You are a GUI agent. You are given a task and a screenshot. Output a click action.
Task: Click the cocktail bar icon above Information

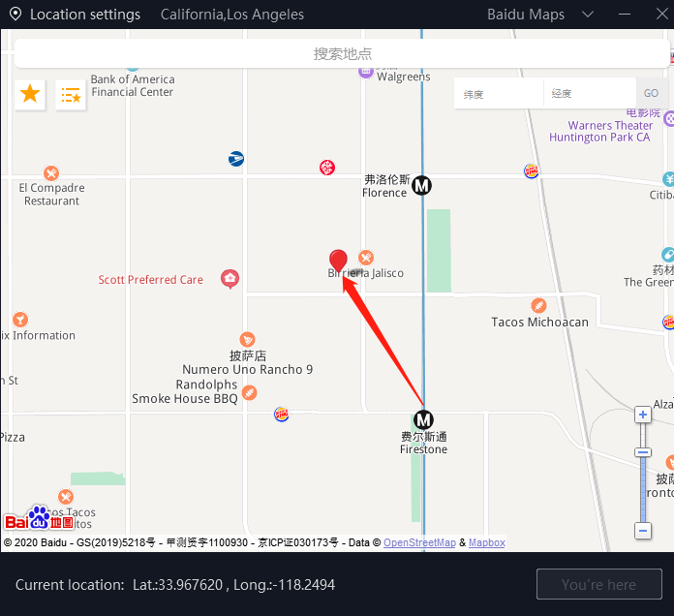click(20, 320)
